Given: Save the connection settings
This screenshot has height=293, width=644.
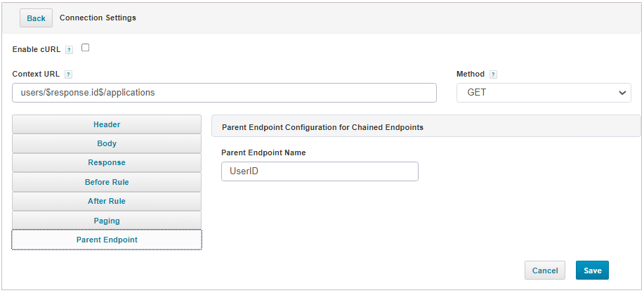Looking at the screenshot, I should (592, 271).
